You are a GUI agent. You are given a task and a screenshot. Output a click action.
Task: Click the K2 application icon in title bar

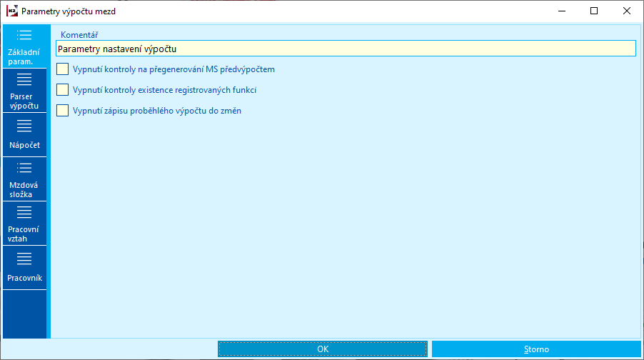(x=12, y=11)
